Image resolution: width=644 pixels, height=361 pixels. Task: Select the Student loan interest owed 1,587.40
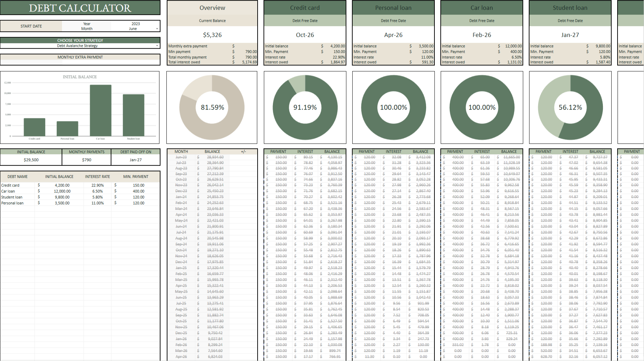(603, 62)
